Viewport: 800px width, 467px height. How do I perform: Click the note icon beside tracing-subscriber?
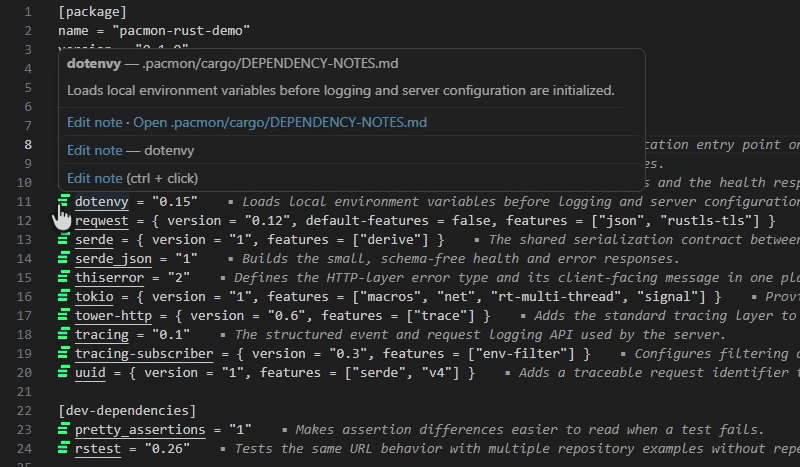63,353
